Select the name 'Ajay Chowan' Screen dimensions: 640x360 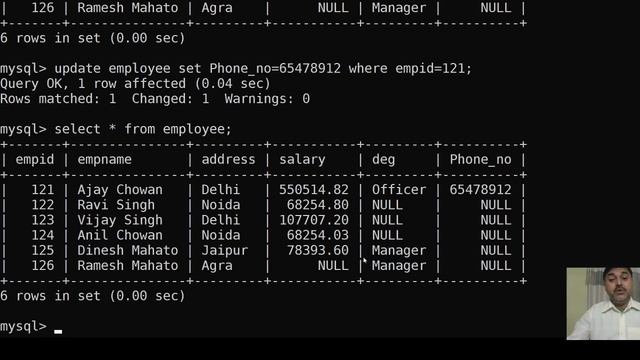pyautogui.click(x=120, y=190)
